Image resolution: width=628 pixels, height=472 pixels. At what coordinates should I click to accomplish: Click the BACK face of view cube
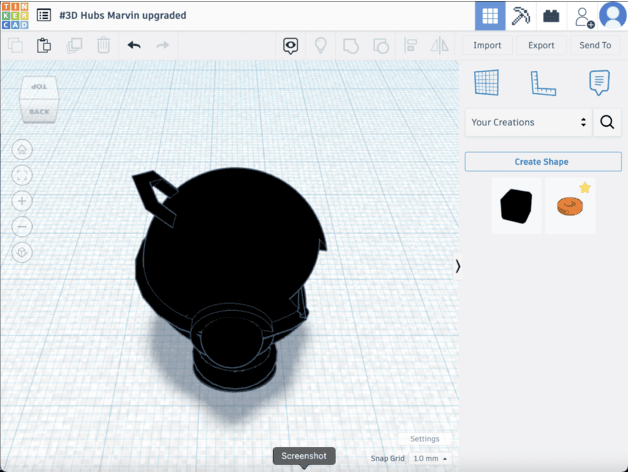(39, 111)
